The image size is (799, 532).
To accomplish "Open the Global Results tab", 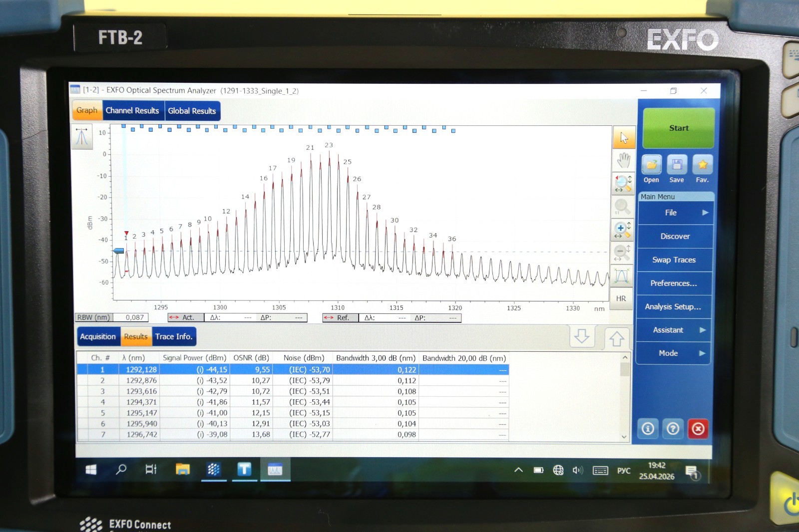I will point(192,111).
